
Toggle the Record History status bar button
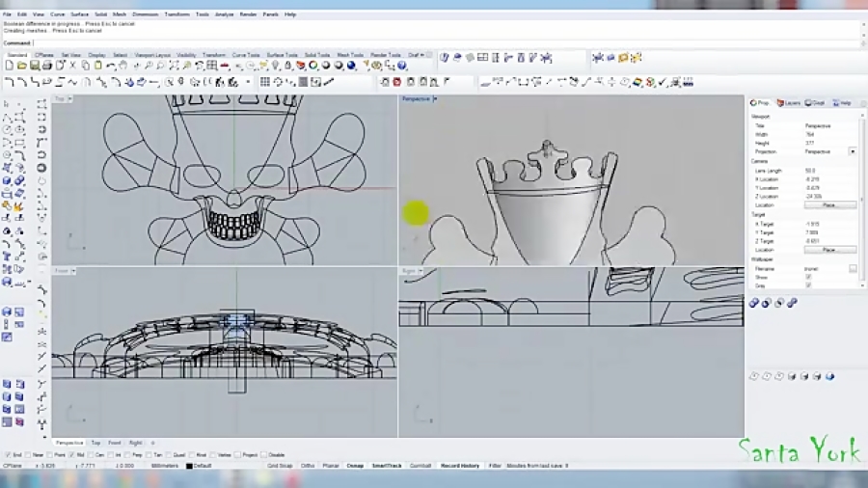(x=460, y=466)
